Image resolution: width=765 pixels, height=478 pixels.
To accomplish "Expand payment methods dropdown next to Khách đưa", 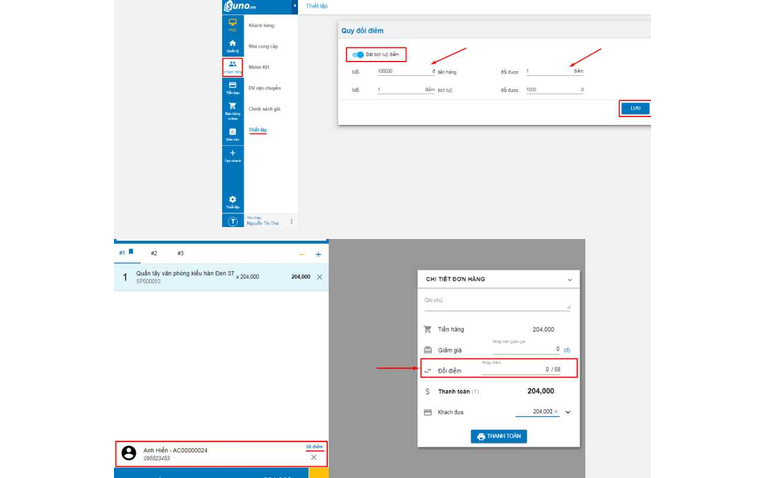I will 568,412.
